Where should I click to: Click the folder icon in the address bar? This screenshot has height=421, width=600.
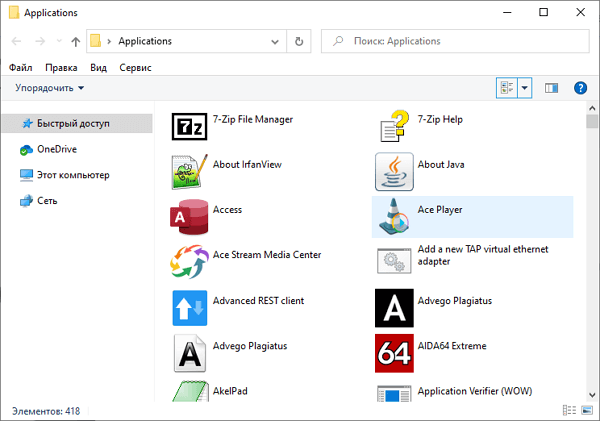tap(95, 41)
